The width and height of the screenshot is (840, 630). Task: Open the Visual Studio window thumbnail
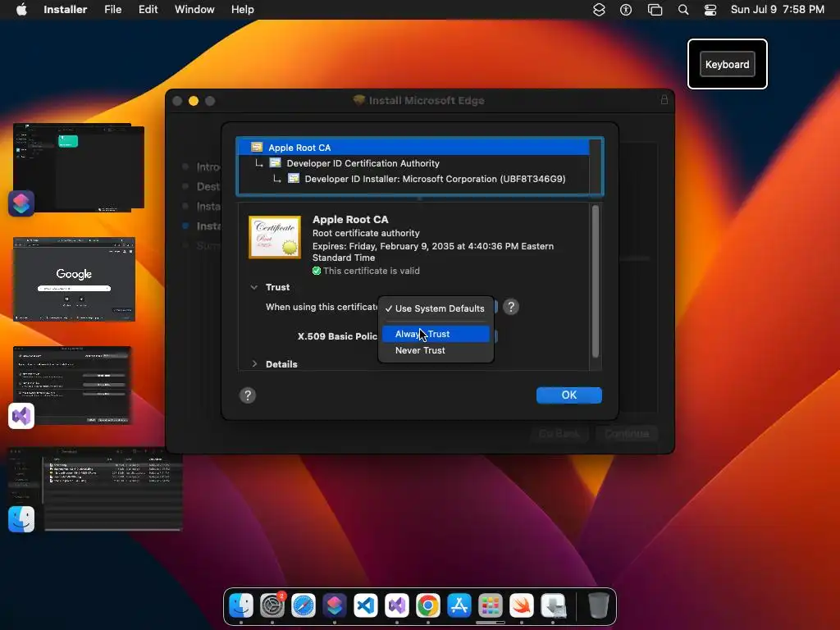click(x=72, y=386)
